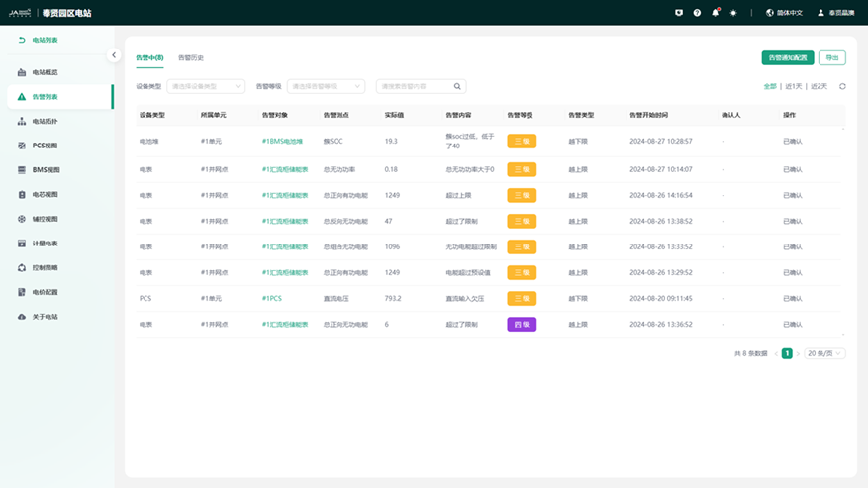The image size is (868, 488).
Task: Click the search magnifier icon
Action: [x=457, y=87]
